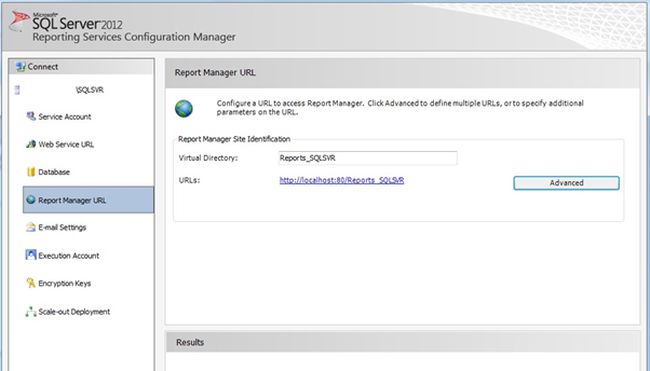Screen dimensions: 650x371
Task: Click the large globe icon in the main panel
Action: click(x=184, y=109)
